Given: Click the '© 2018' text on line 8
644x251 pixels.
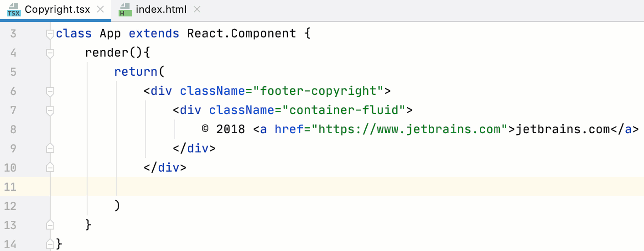Looking at the screenshot, I should 223,130.
